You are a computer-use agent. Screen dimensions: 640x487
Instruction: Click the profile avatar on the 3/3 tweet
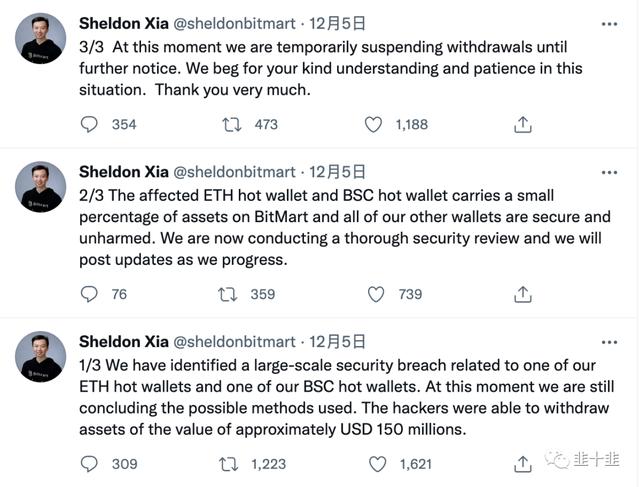40,38
